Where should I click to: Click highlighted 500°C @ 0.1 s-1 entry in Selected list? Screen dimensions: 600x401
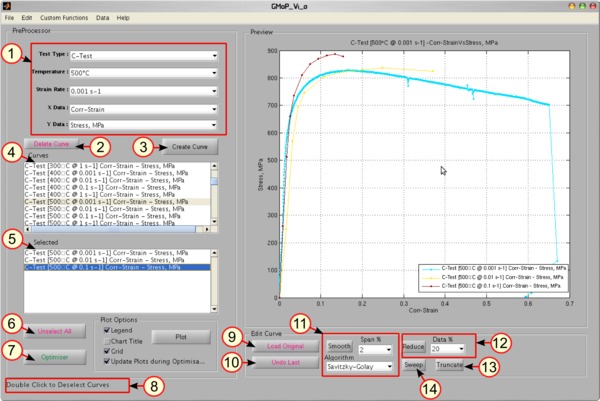point(117,267)
